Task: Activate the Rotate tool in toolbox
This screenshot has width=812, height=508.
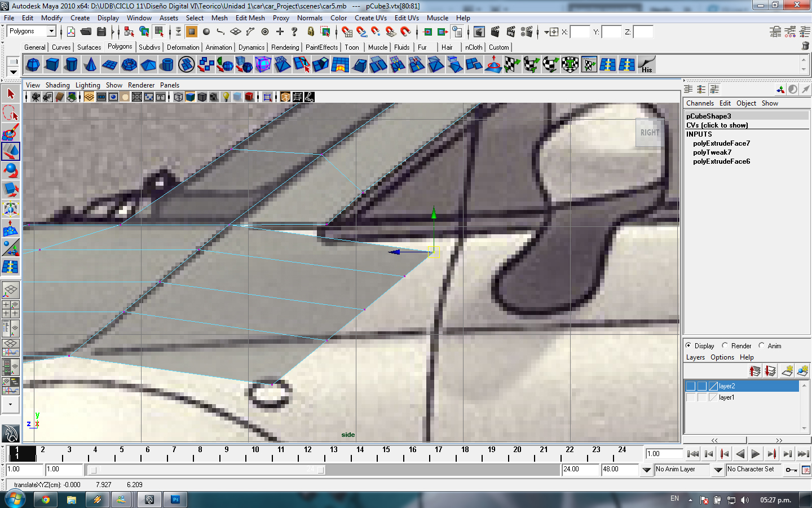Action: pos(11,170)
